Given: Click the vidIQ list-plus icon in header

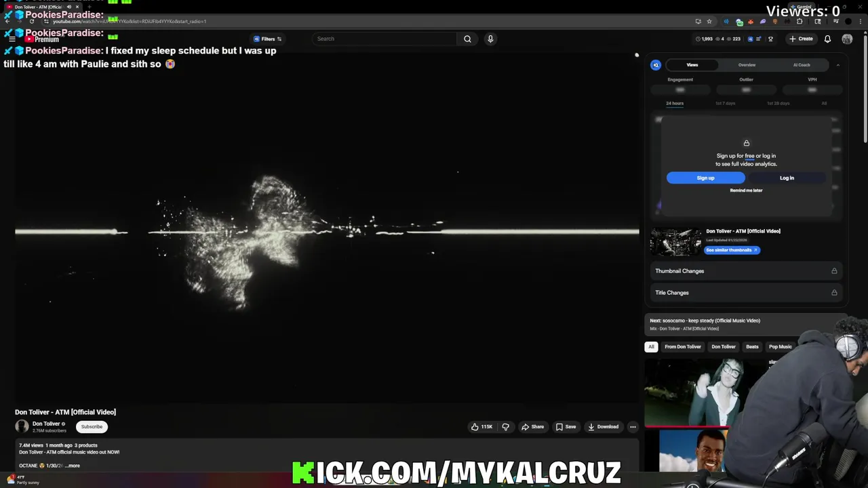Looking at the screenshot, I should point(759,39).
